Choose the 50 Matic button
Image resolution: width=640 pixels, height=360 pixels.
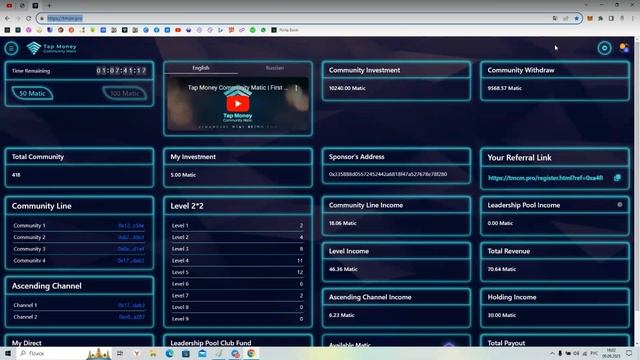pyautogui.click(x=32, y=93)
